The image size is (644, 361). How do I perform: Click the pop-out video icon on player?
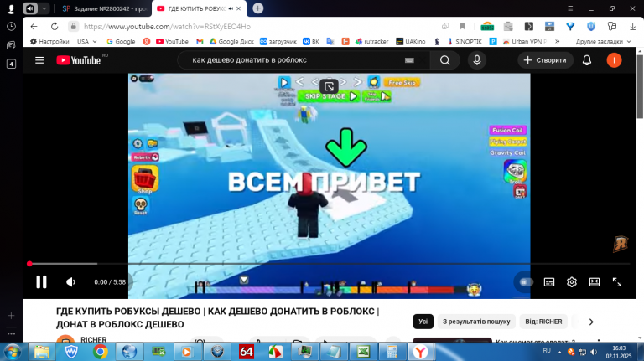[329, 86]
